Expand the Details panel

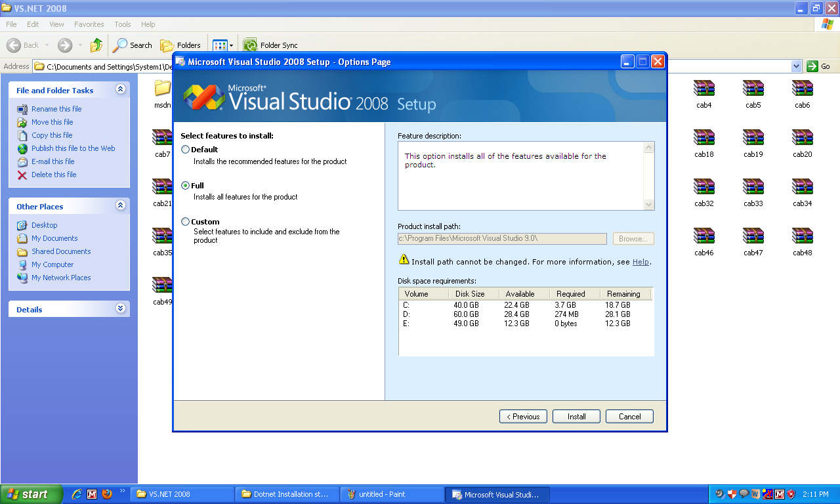click(x=120, y=308)
